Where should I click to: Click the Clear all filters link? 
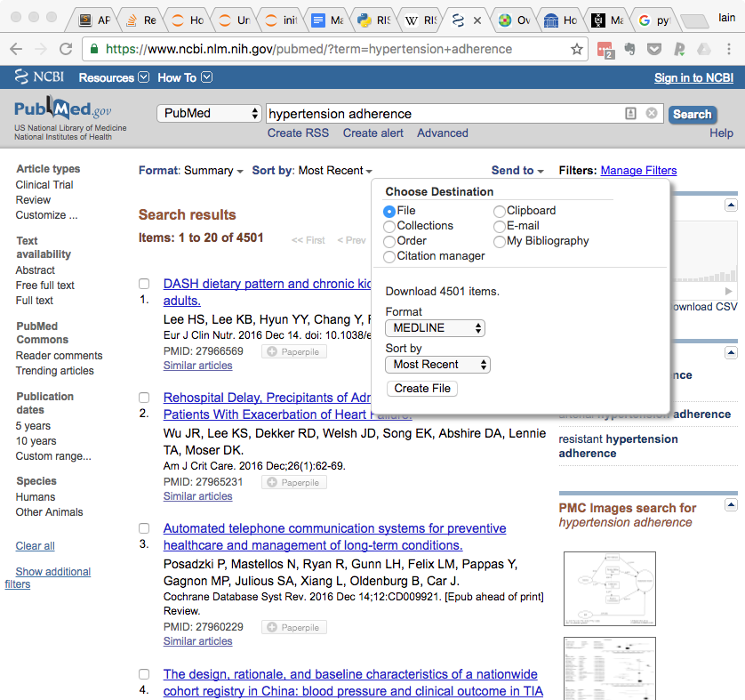click(x=36, y=545)
